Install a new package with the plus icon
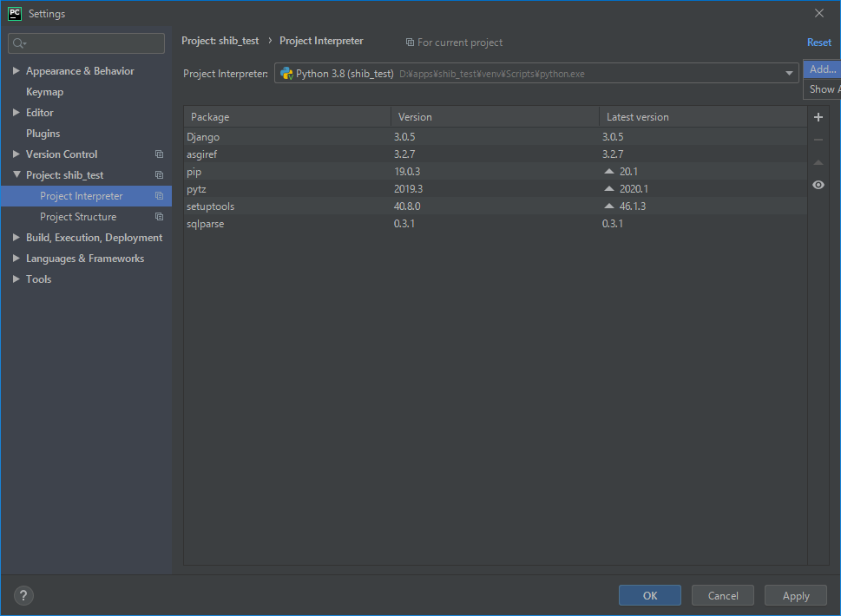Screen dimensions: 841x616 tap(818, 116)
